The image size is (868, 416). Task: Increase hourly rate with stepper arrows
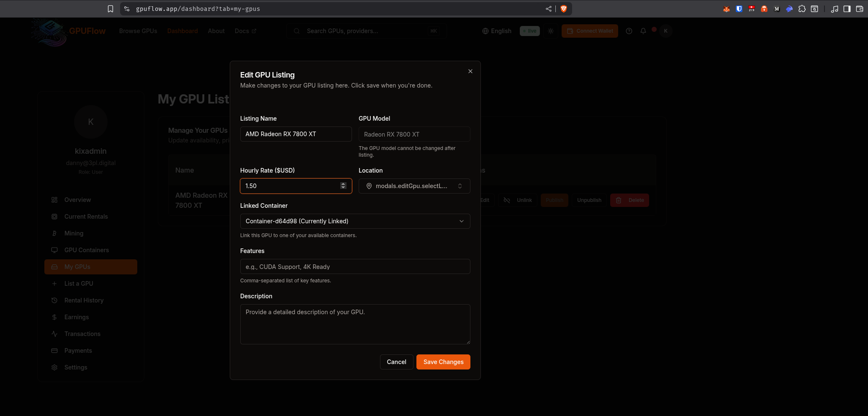coord(343,184)
